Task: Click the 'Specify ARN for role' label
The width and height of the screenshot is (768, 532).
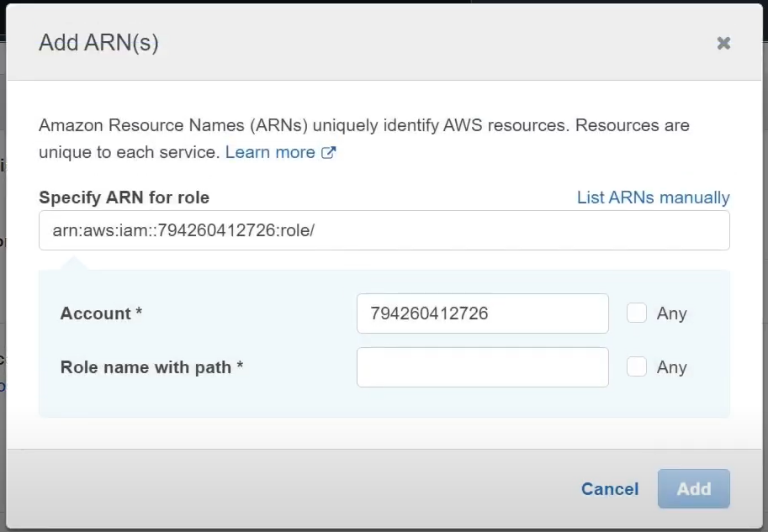Action: point(124,198)
